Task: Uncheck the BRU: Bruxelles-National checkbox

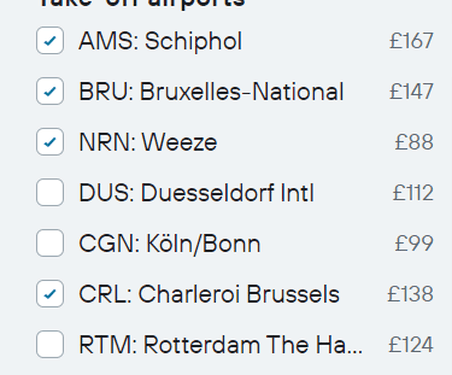Action: 50,91
